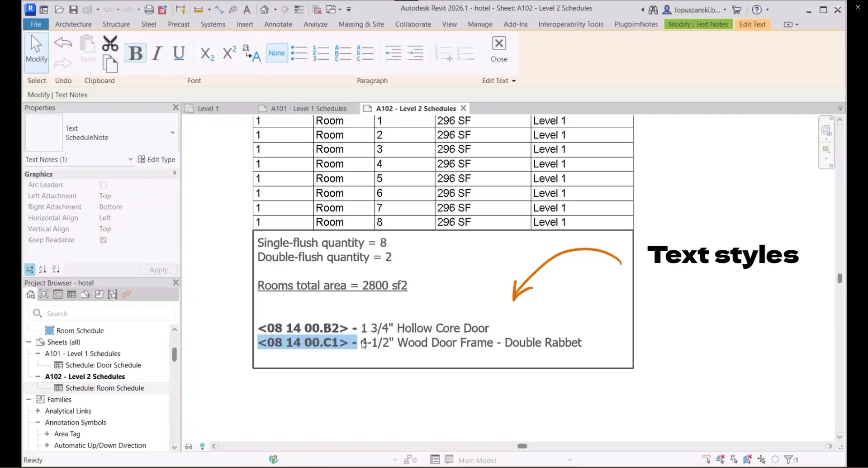Open the Collaborate ribbon tab
Screen dimensions: 868x468
click(413, 24)
